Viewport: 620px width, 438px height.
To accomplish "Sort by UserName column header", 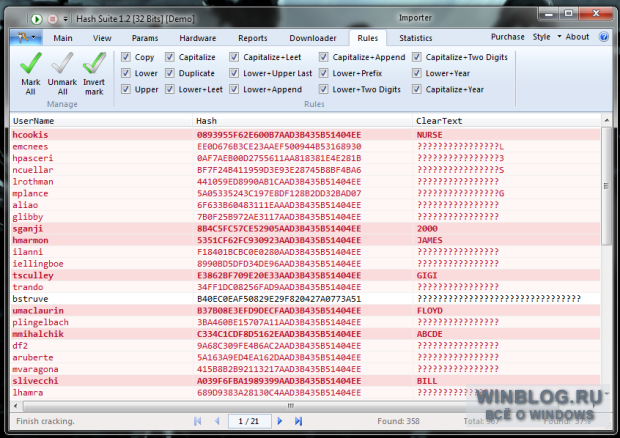I will pyautogui.click(x=101, y=121).
